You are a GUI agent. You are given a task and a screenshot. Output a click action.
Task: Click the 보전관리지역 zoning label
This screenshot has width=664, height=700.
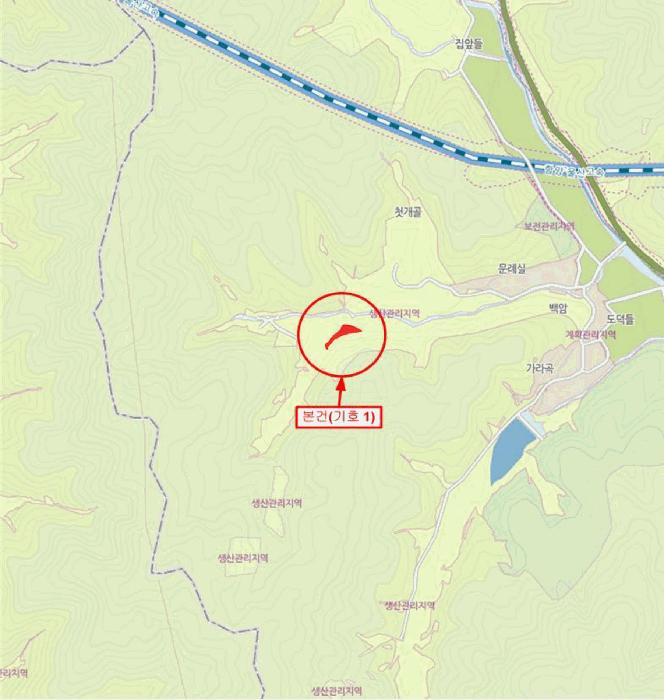[x=549, y=226]
